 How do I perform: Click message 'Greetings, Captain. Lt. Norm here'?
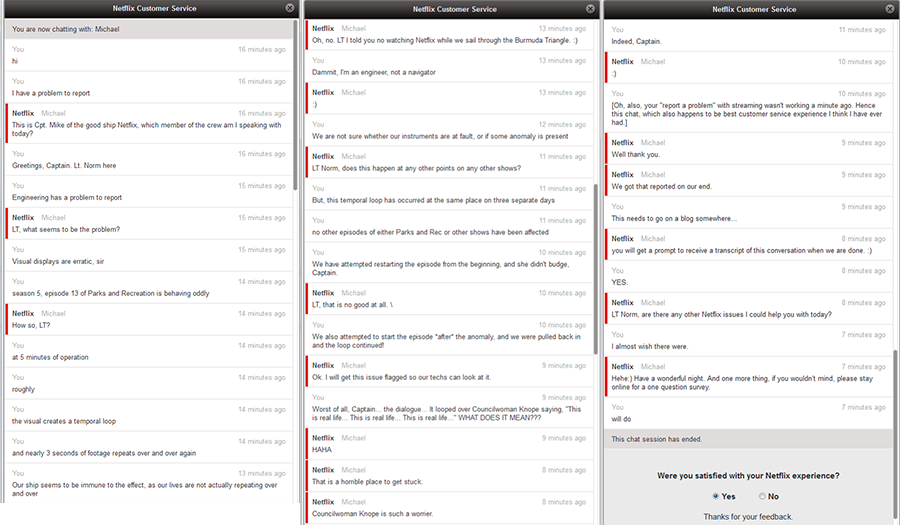[64, 165]
